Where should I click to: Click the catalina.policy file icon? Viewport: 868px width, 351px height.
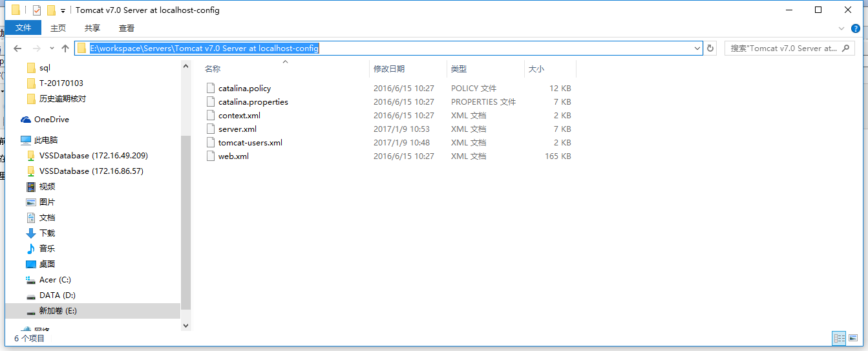(x=210, y=89)
